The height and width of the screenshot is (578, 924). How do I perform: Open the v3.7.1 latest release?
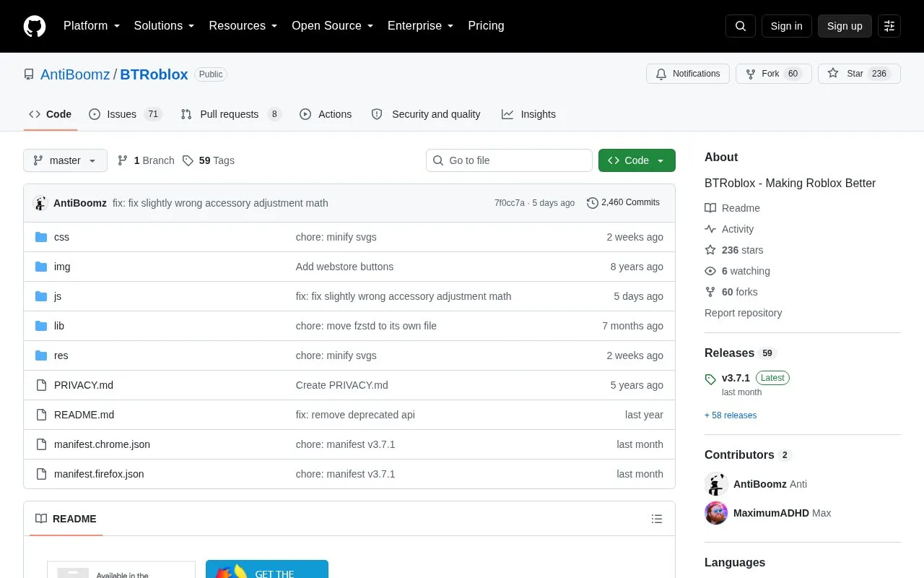(x=736, y=378)
